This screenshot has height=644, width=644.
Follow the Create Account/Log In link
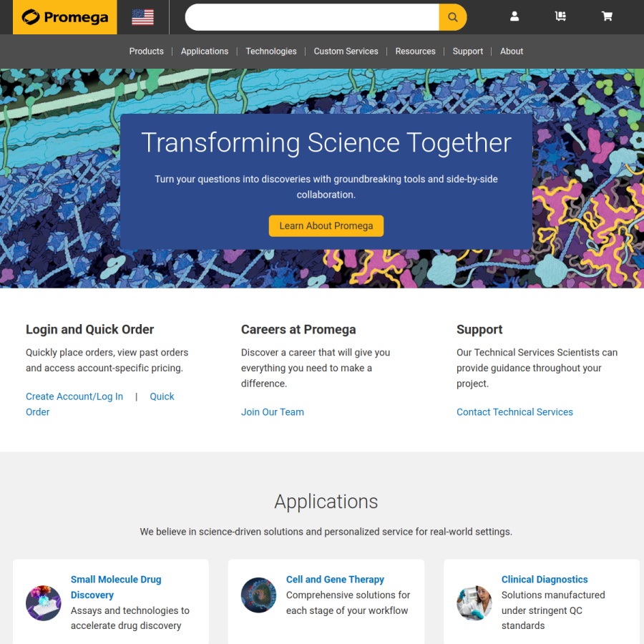74,396
